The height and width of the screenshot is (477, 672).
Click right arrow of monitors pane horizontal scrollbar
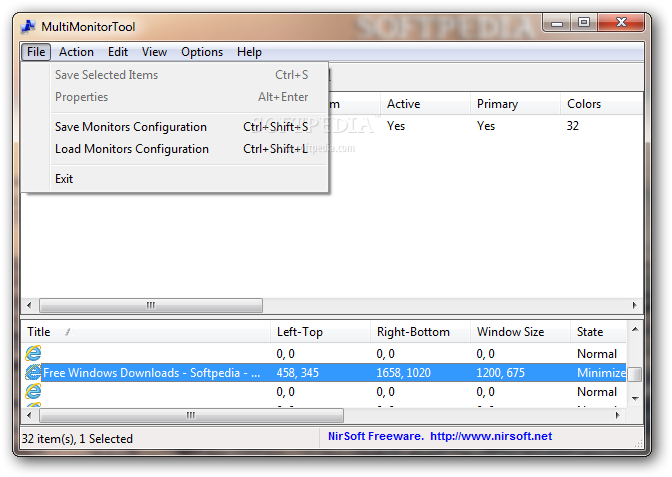click(635, 306)
